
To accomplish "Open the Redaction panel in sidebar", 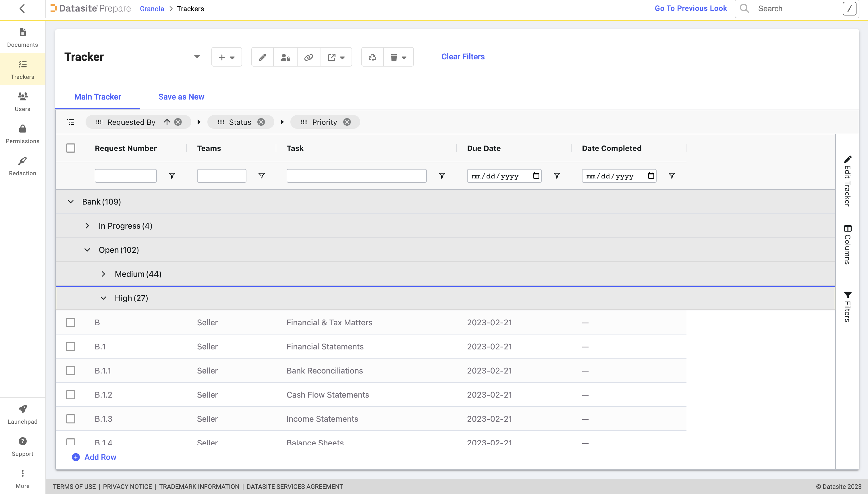I will pyautogui.click(x=22, y=165).
